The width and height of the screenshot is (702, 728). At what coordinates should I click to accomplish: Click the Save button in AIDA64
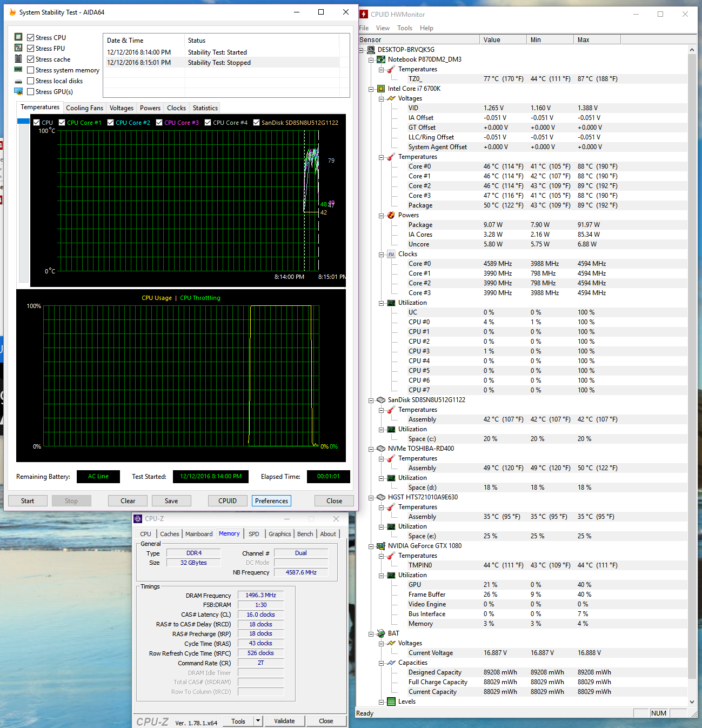171,501
